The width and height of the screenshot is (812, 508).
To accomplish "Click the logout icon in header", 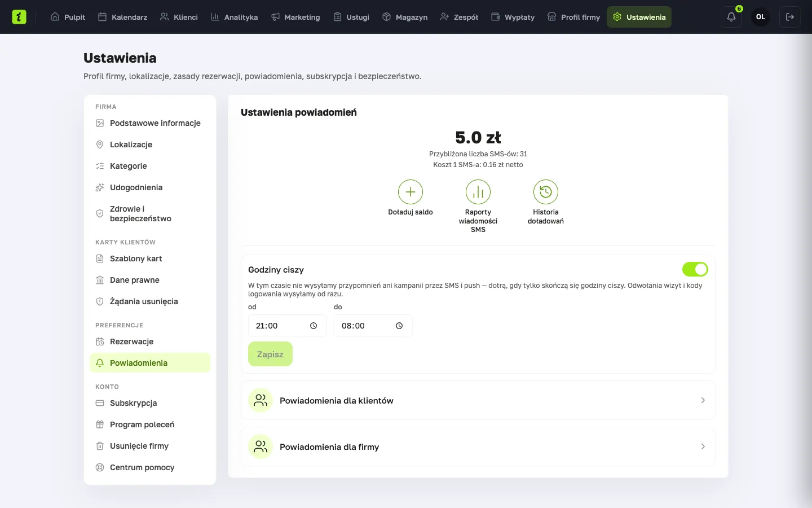I will coord(790,17).
